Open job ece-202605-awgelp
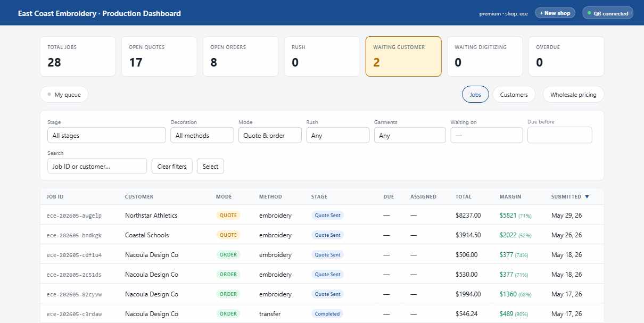 coord(74,216)
